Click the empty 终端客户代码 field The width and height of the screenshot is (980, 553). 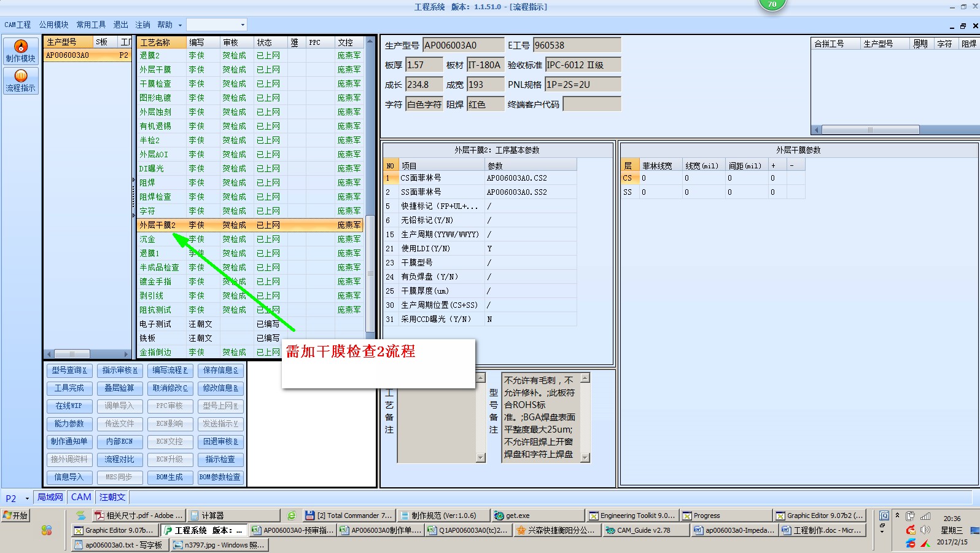[x=592, y=104]
